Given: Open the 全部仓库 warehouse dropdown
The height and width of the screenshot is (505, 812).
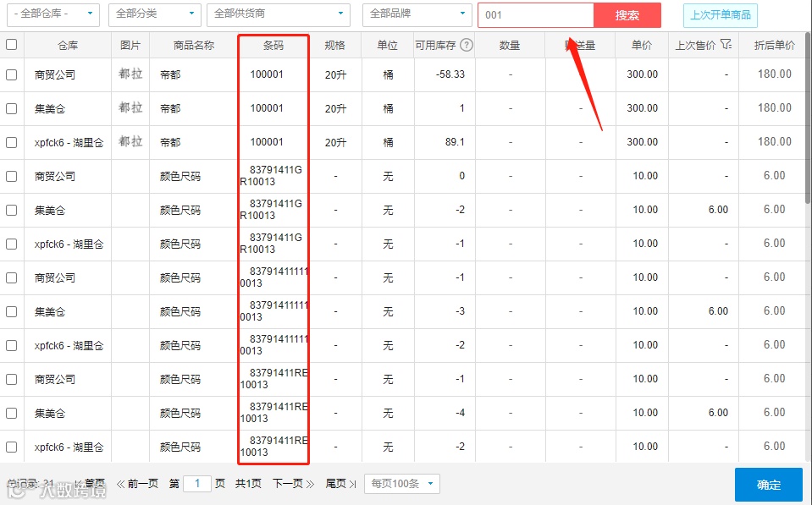Looking at the screenshot, I should coord(53,14).
